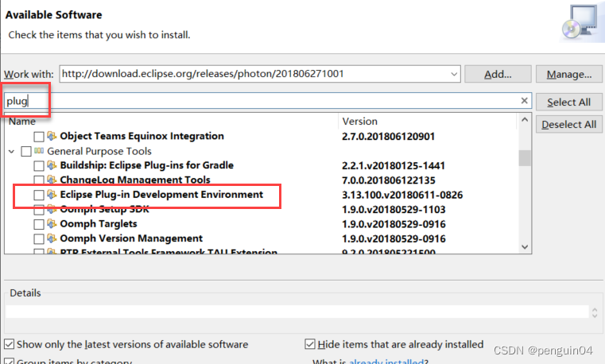
Task: Click the Buildship Gradle plug-ins feature icon
Action: [x=52, y=165]
